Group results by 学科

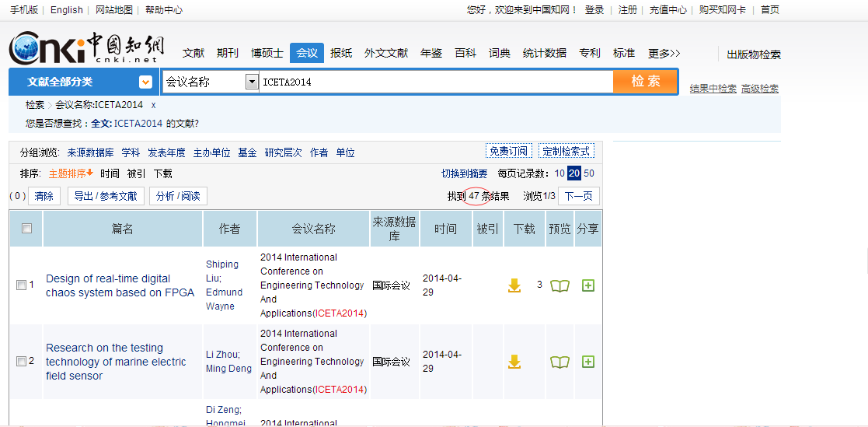pos(131,153)
